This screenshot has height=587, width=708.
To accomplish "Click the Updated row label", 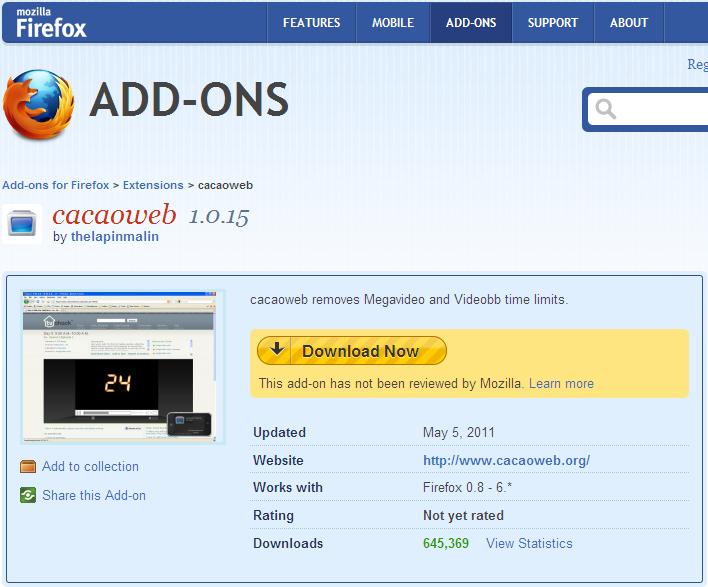I will (x=279, y=432).
